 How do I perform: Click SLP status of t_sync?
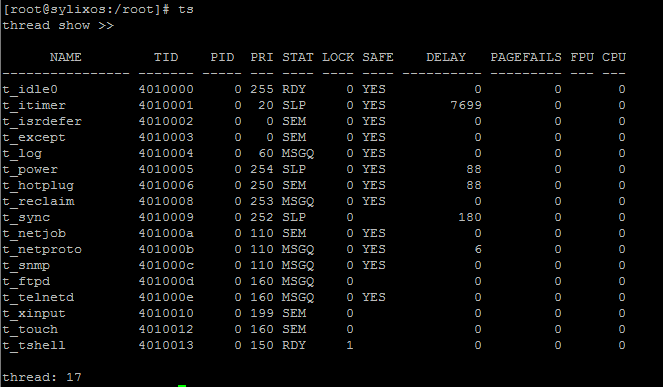(x=294, y=218)
